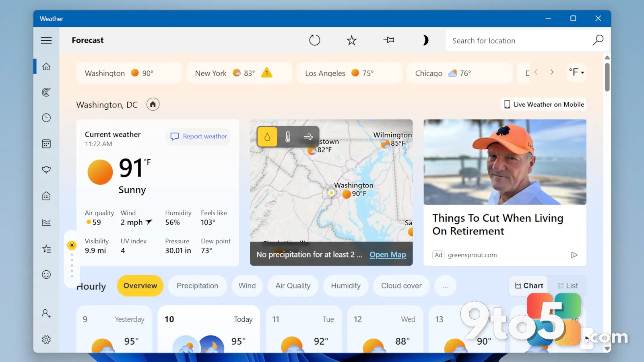The height and width of the screenshot is (362, 644).
Task: Open the Maps radar sidebar icon
Action: pos(46,92)
